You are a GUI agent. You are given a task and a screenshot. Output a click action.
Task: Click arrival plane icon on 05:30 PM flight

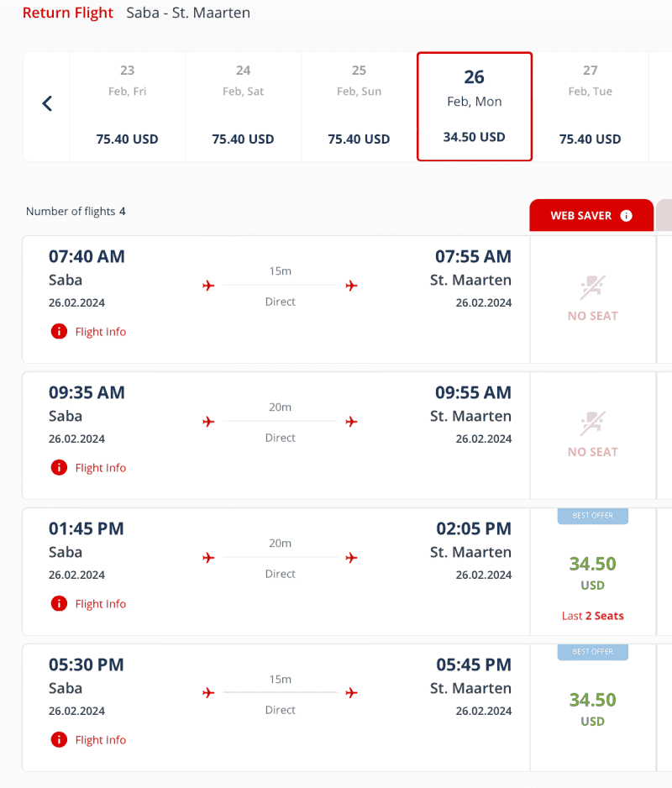351,693
